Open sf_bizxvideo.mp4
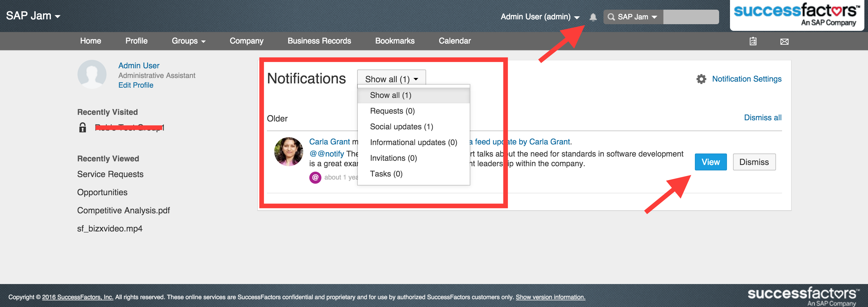The height and width of the screenshot is (307, 868). (x=110, y=229)
